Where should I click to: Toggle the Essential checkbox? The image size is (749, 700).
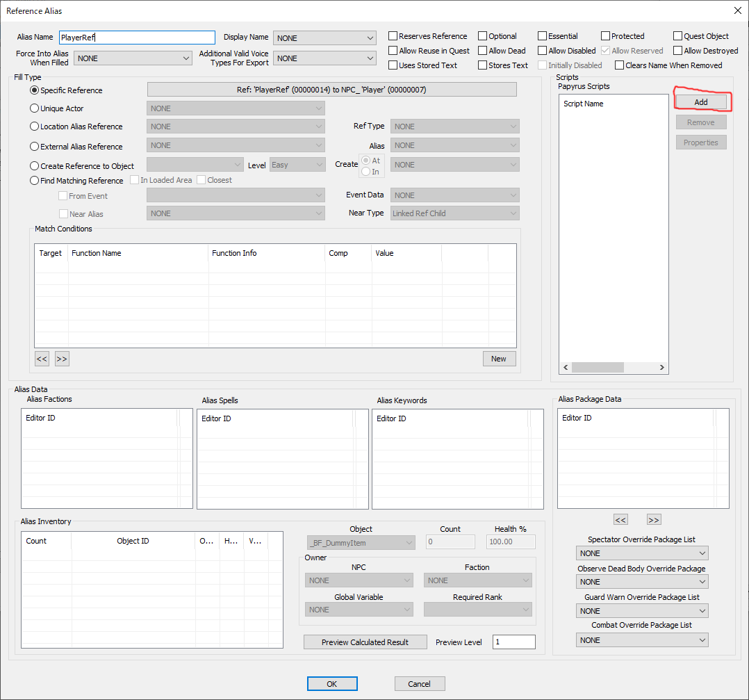(x=542, y=36)
